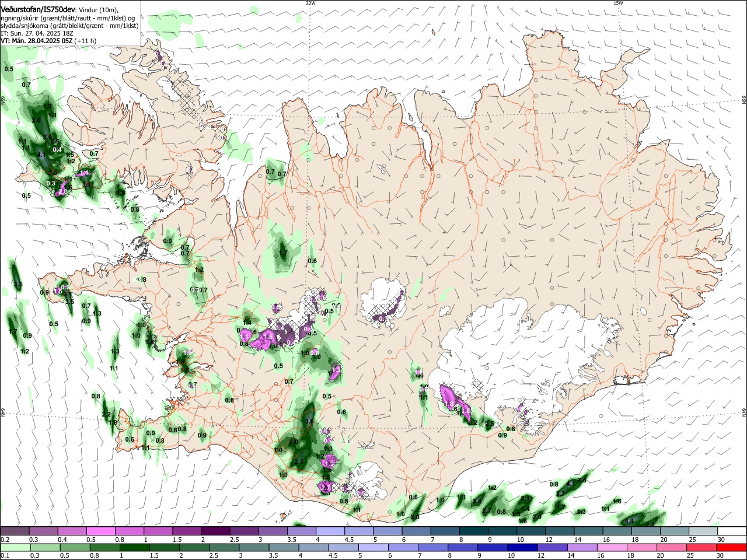Click the darkest green rain-scale swatch labeled 1
This screenshot has width=747, height=560.
[134, 548]
